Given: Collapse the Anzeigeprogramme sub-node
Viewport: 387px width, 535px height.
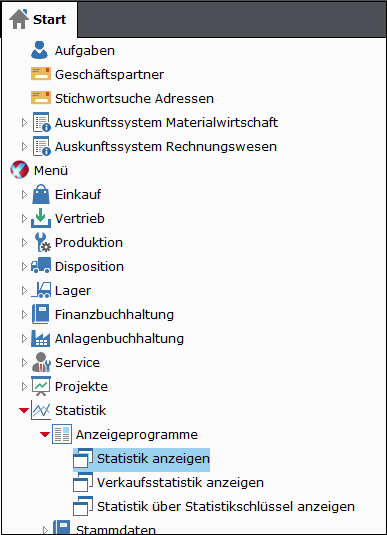Looking at the screenshot, I should click(x=45, y=434).
